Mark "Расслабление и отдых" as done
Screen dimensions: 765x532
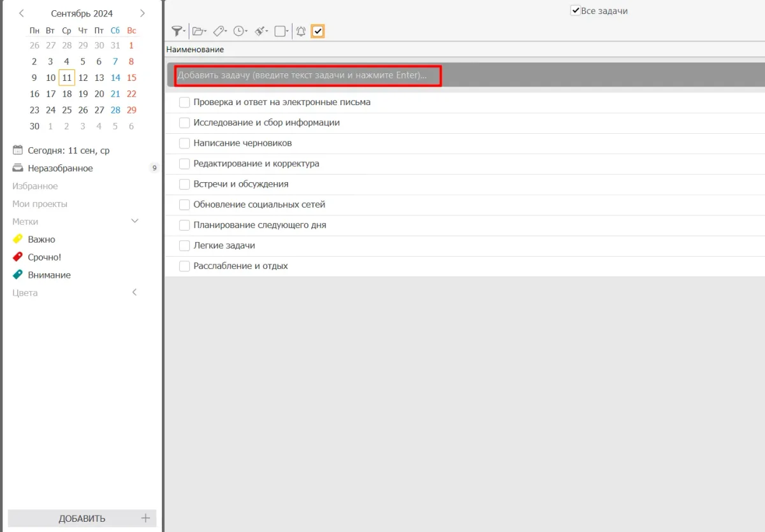(184, 266)
